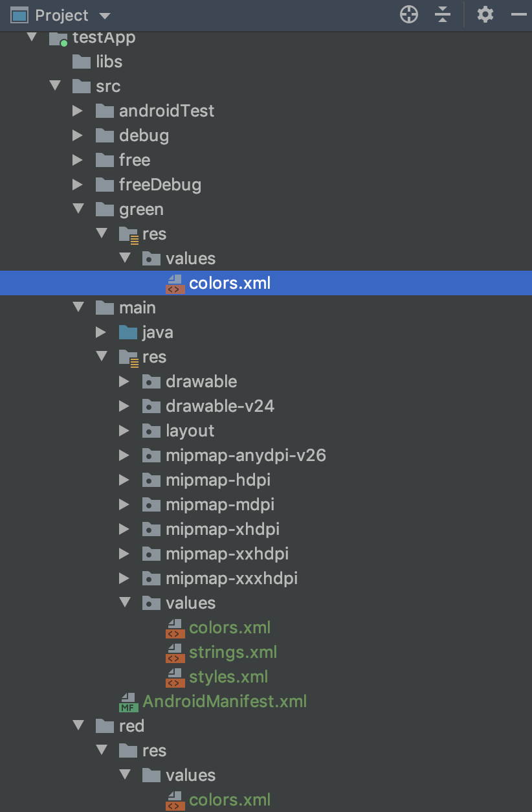Image resolution: width=532 pixels, height=812 pixels.
Task: Click the Collapse All icon
Action: pyautogui.click(x=443, y=14)
